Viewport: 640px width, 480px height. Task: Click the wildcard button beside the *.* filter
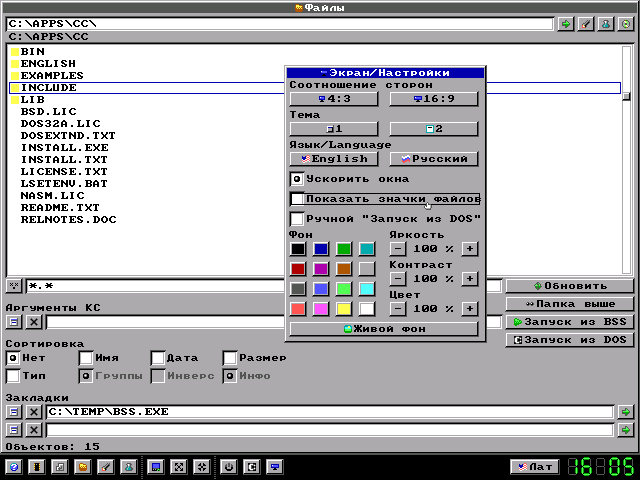click(x=14, y=286)
